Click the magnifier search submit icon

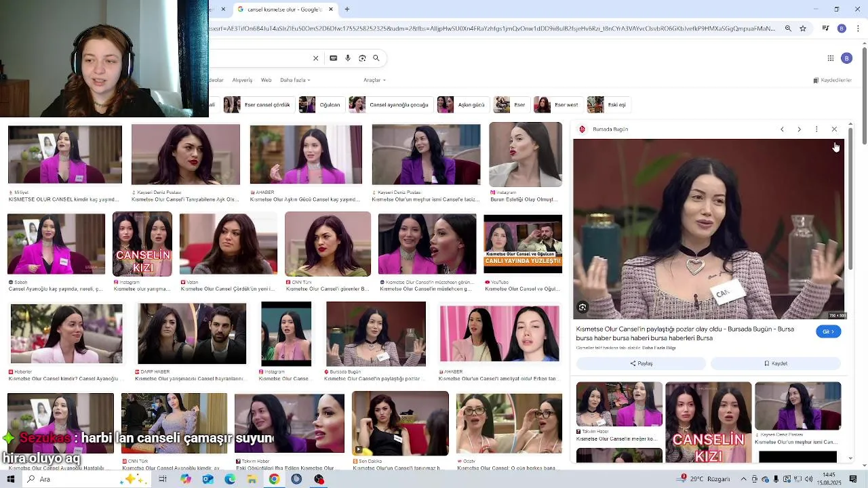point(376,58)
